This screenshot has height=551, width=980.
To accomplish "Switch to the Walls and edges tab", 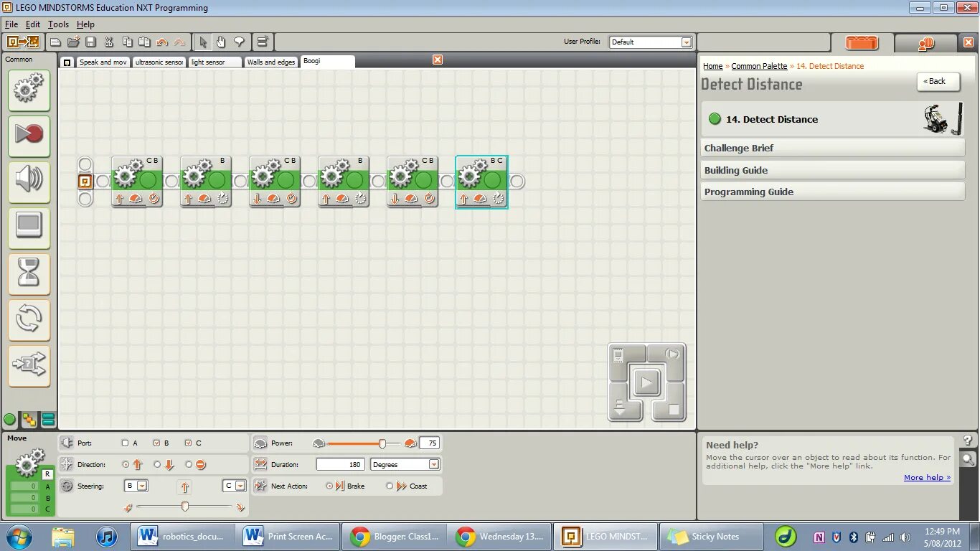I will pos(270,62).
